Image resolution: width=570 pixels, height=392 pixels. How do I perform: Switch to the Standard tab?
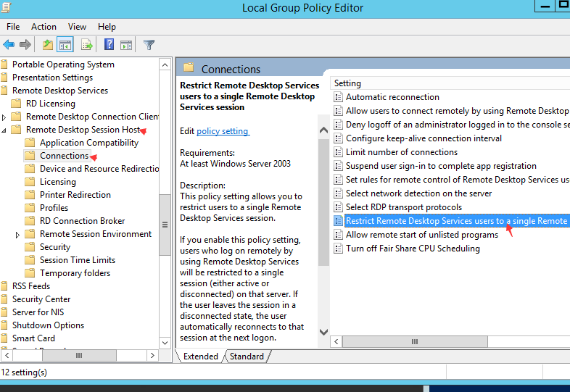pos(247,356)
